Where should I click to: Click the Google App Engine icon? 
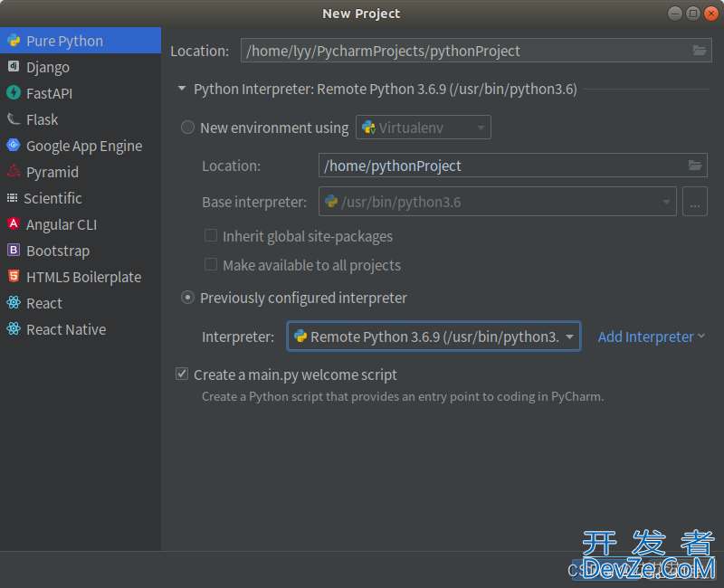tap(14, 145)
